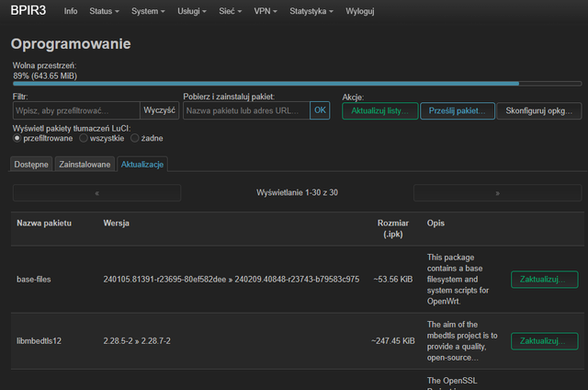Focus the Filtr package filter field
Viewport: 588px width, 390px height.
[76, 110]
